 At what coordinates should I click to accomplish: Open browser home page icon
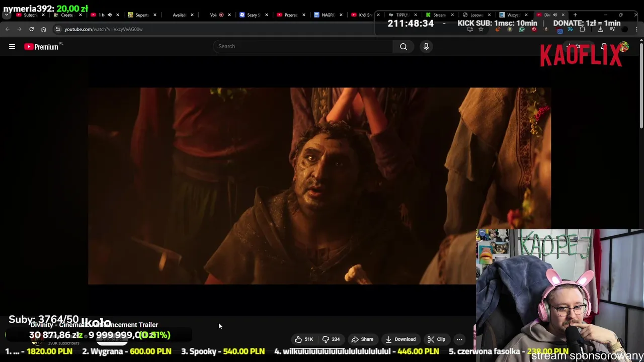coord(43,29)
